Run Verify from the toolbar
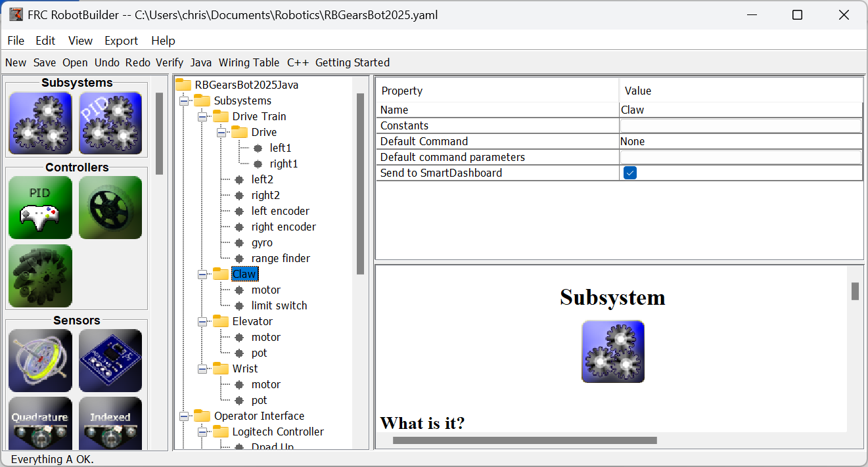The height and width of the screenshot is (467, 868). pyautogui.click(x=169, y=62)
